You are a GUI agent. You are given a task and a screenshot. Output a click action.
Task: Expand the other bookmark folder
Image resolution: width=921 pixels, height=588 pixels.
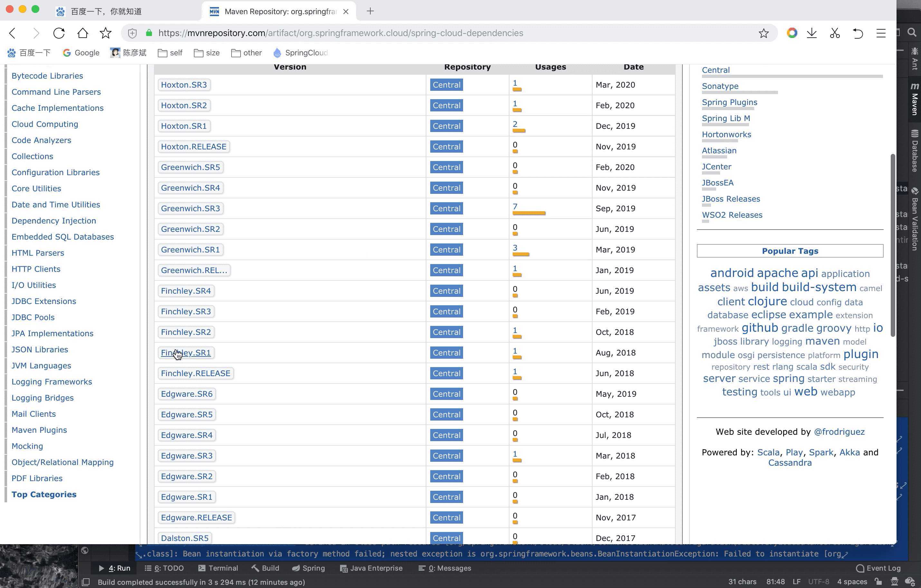(247, 53)
